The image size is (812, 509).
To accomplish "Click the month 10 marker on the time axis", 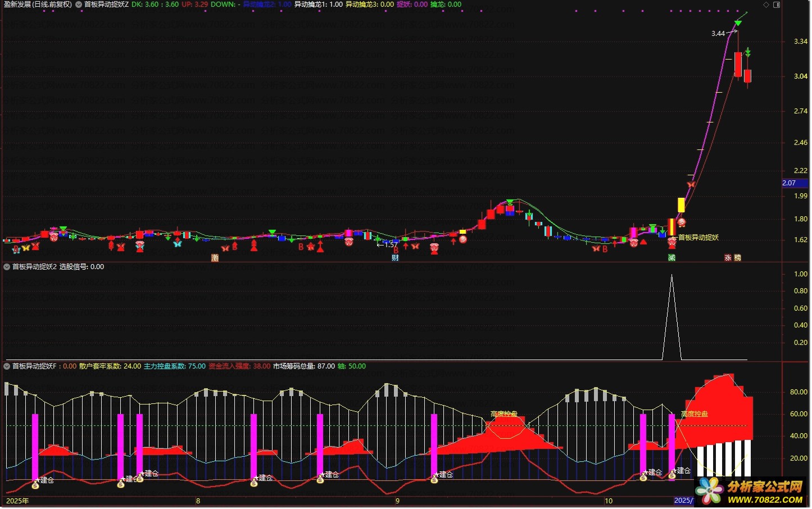I will pos(609,501).
